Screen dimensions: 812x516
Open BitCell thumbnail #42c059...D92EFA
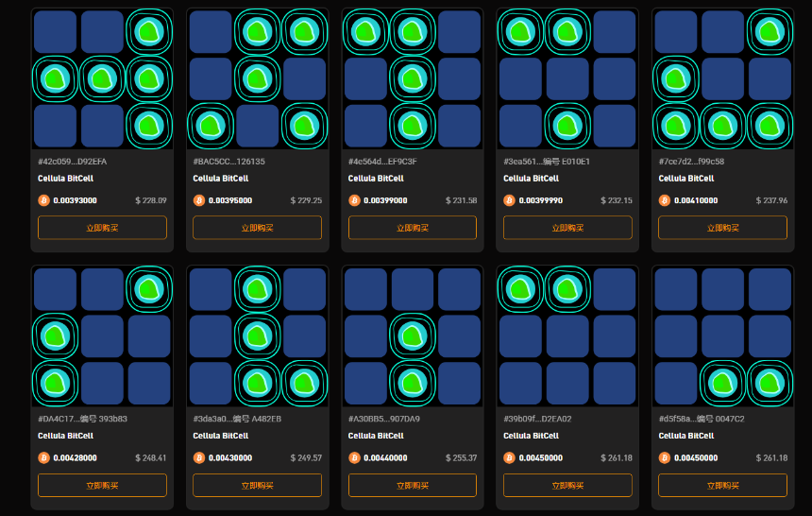coord(102,78)
